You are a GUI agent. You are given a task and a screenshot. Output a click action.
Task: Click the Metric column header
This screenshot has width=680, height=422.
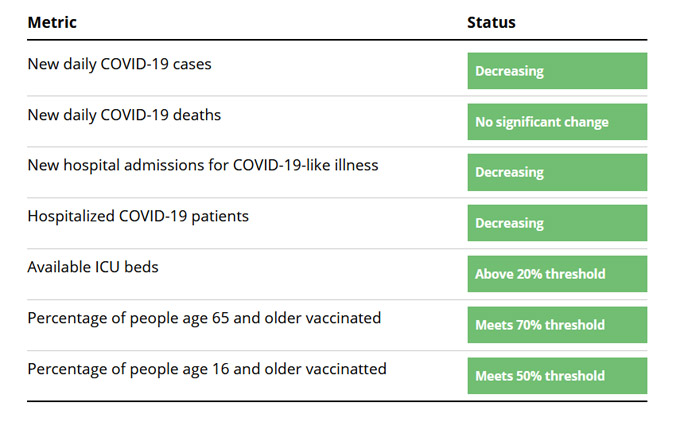(x=52, y=23)
